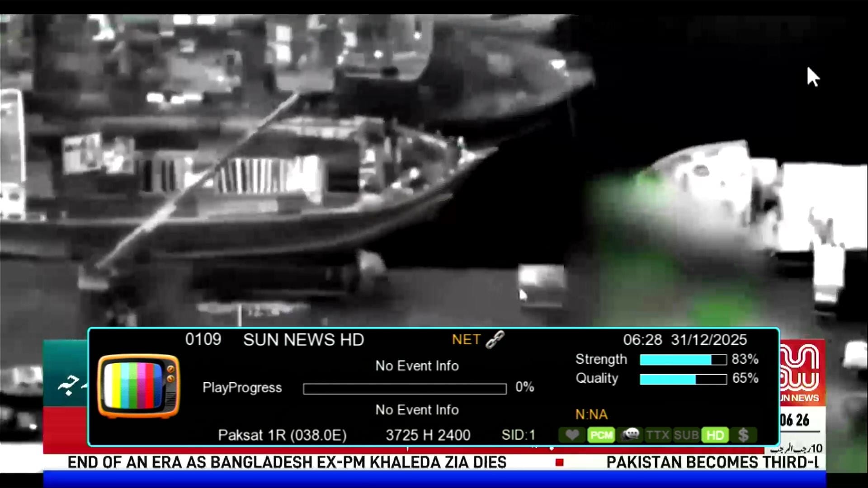The width and height of the screenshot is (868, 488).
Task: Click the favorite heart icon
Action: pyautogui.click(x=572, y=435)
